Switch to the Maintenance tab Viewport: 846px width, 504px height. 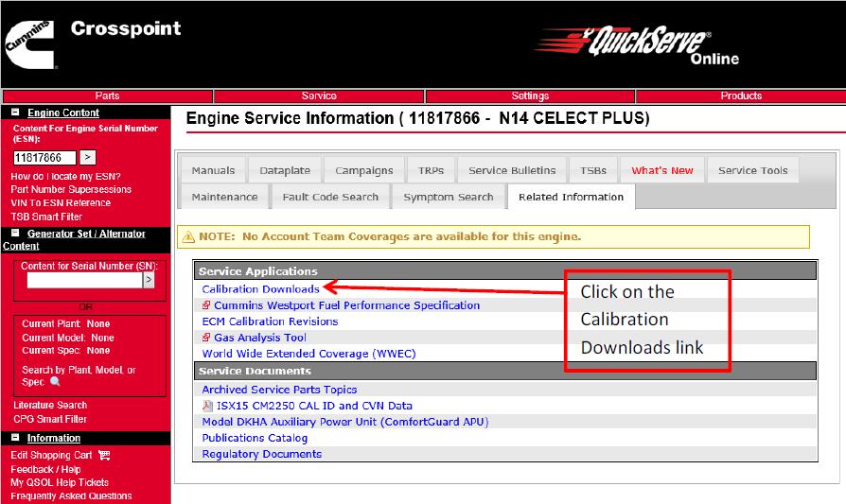[x=224, y=197]
